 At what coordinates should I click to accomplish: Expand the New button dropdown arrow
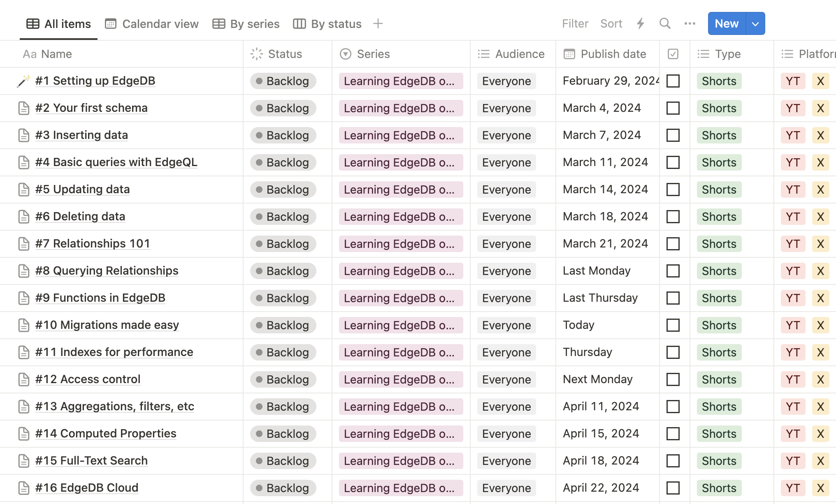click(755, 23)
